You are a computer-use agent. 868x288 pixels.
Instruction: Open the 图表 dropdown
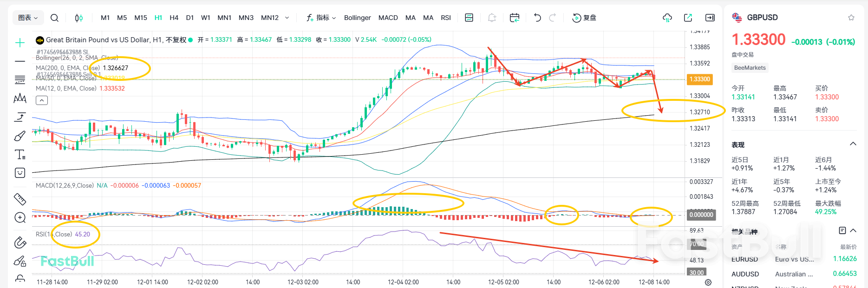tap(28, 18)
